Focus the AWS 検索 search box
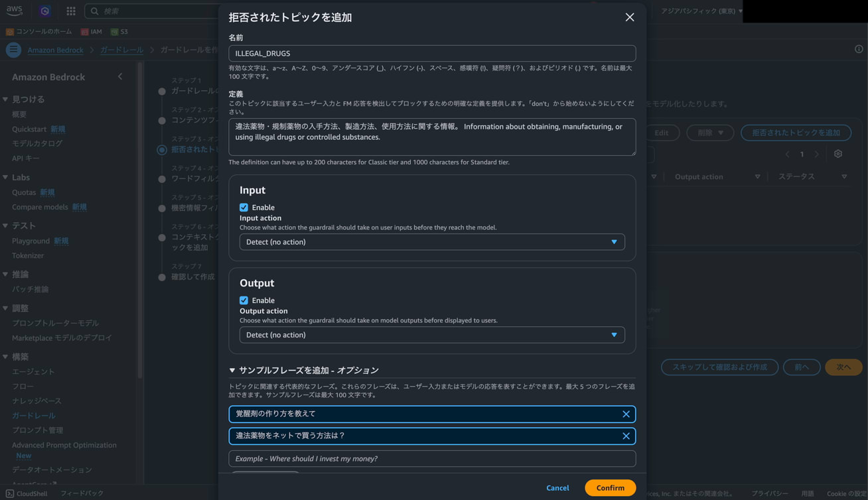 coord(156,11)
